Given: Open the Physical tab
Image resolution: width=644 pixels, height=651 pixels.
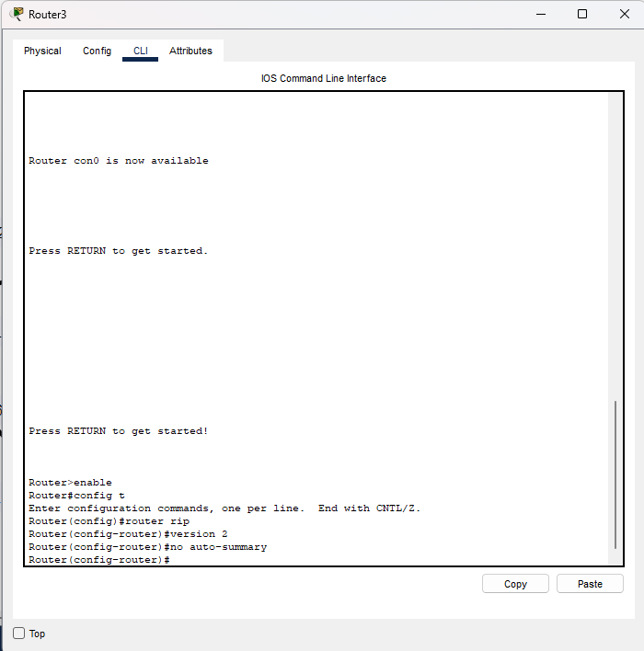Looking at the screenshot, I should pos(42,51).
